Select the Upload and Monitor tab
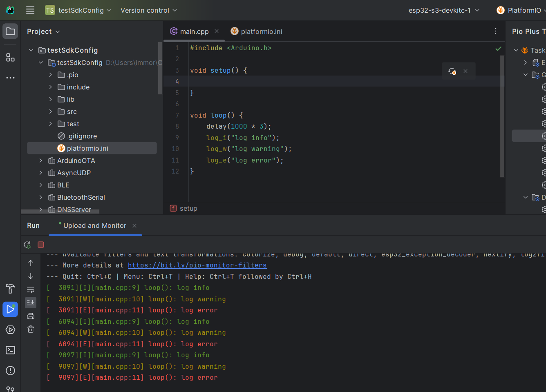This screenshot has width=546, height=392. [95, 225]
